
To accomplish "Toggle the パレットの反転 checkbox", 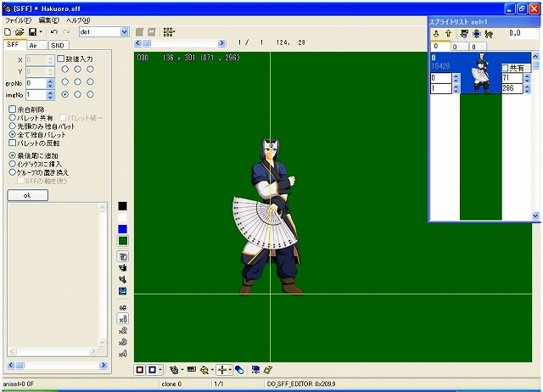I will click(x=12, y=143).
